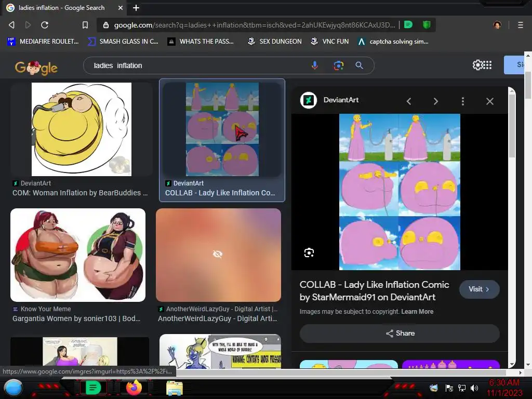Bookmark this page icon
The height and width of the screenshot is (399, 532).
coord(85,25)
